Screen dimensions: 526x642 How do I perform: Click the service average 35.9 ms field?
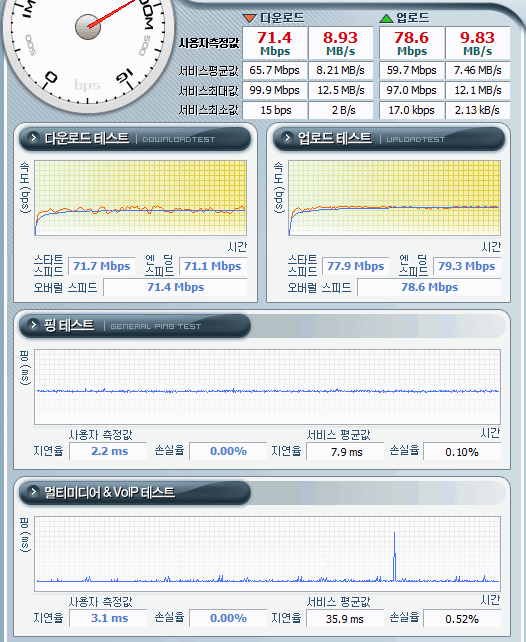point(345,618)
